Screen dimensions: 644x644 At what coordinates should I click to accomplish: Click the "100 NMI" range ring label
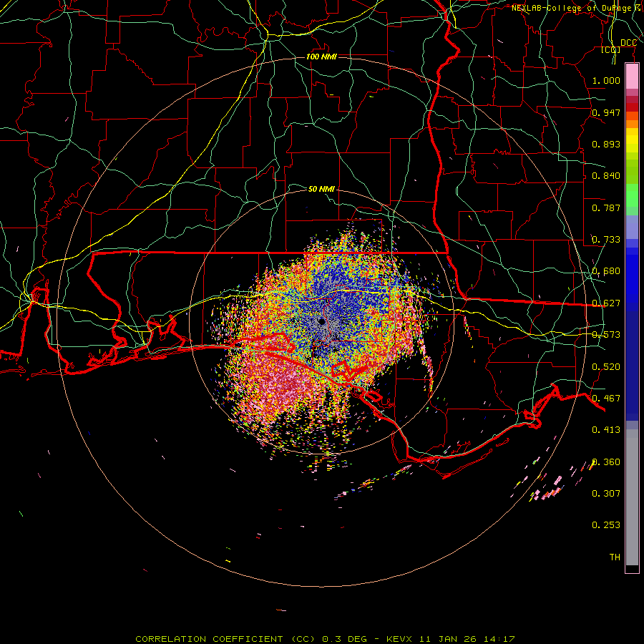tap(321, 57)
